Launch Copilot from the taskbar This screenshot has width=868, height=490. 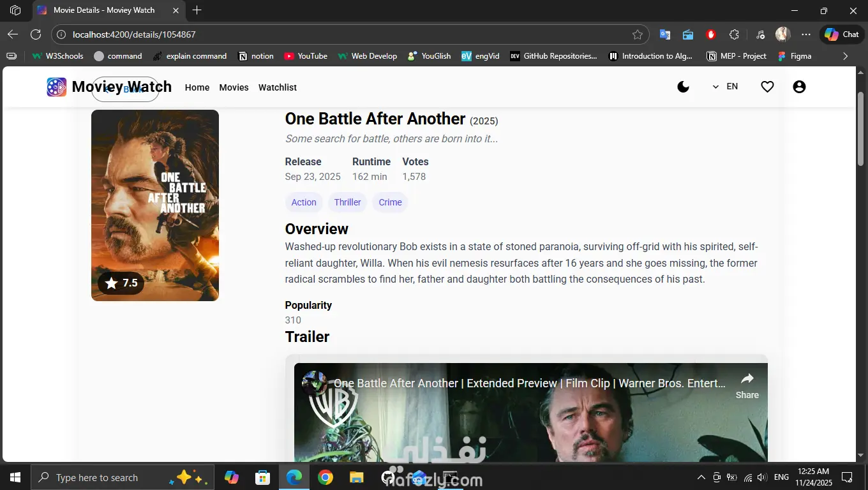[x=231, y=477]
